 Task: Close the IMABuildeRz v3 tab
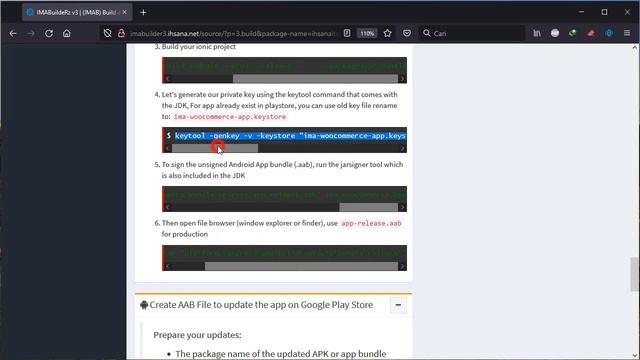pyautogui.click(x=124, y=12)
